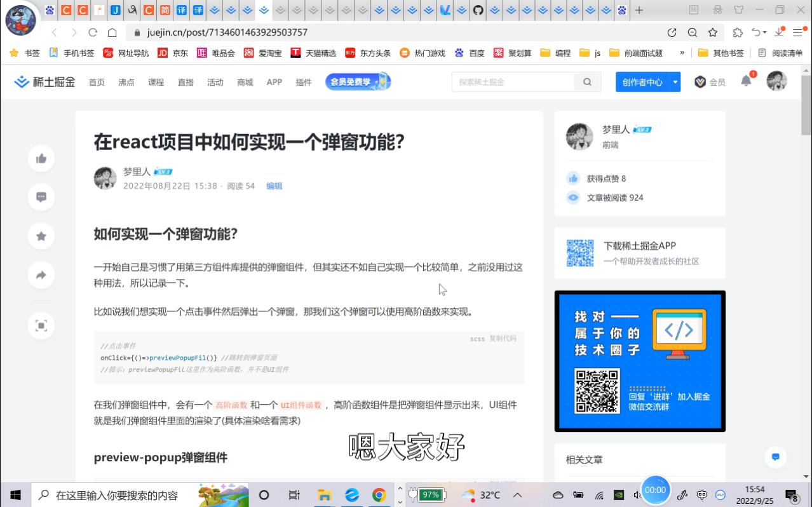812x507 pixels.
Task: Mute system volume via the speaker icon
Action: tap(638, 494)
